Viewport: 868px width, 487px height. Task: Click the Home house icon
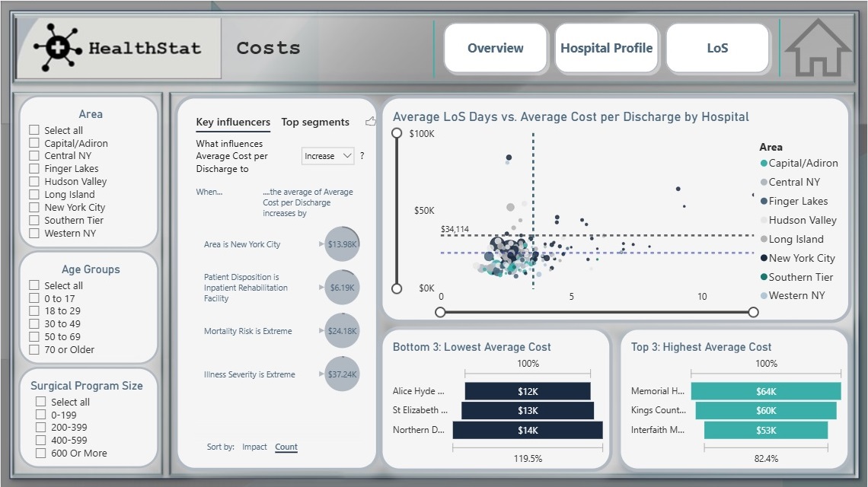tap(818, 48)
